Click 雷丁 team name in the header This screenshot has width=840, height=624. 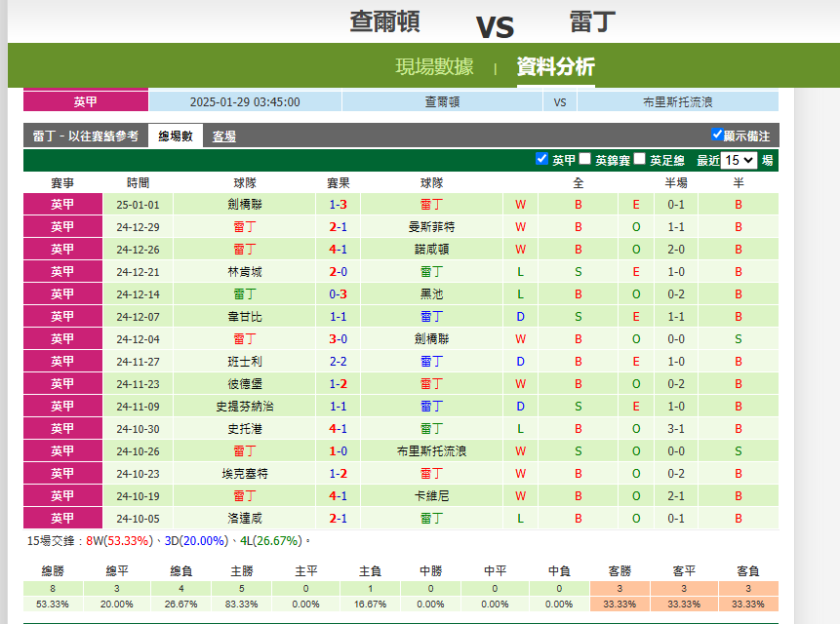tap(592, 22)
